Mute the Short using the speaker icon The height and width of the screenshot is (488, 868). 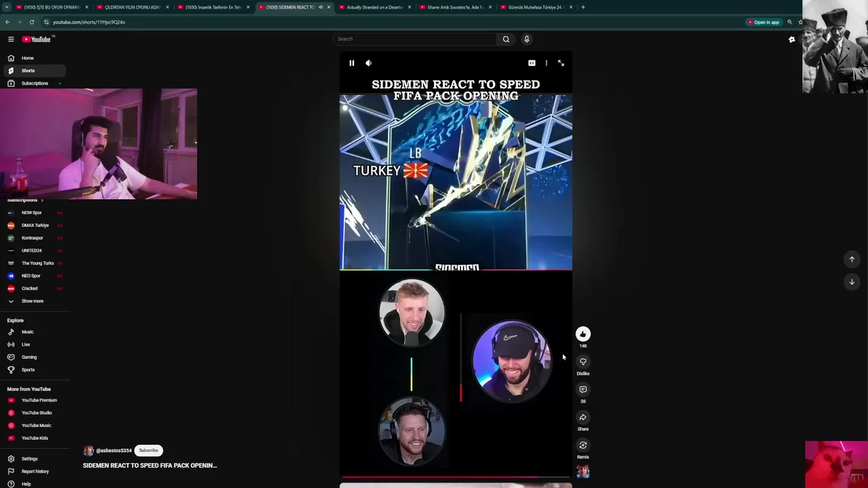point(368,63)
